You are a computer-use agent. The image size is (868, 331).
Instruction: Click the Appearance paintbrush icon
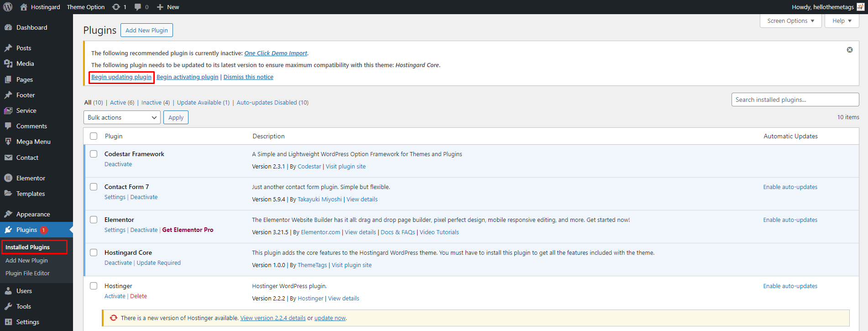8,214
